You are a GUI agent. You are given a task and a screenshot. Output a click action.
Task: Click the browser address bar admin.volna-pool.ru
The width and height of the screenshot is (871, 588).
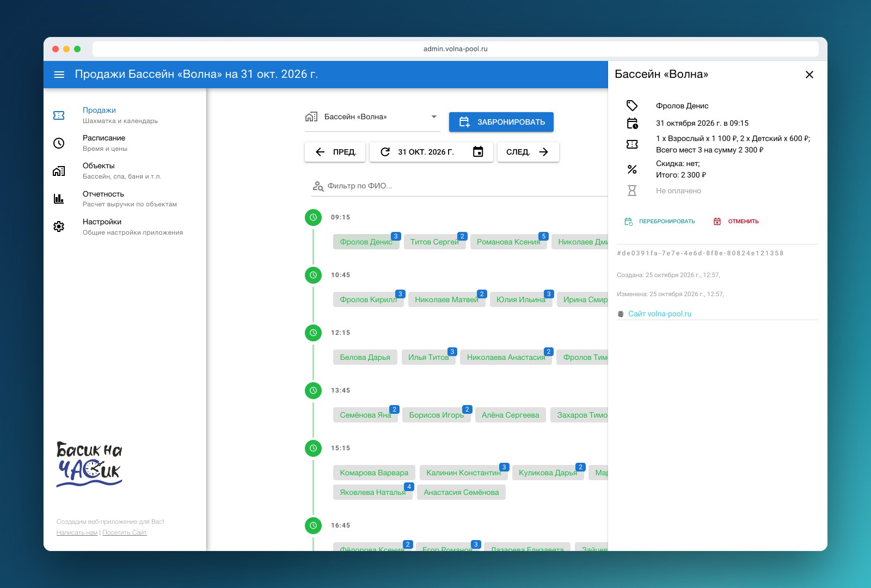(x=456, y=49)
